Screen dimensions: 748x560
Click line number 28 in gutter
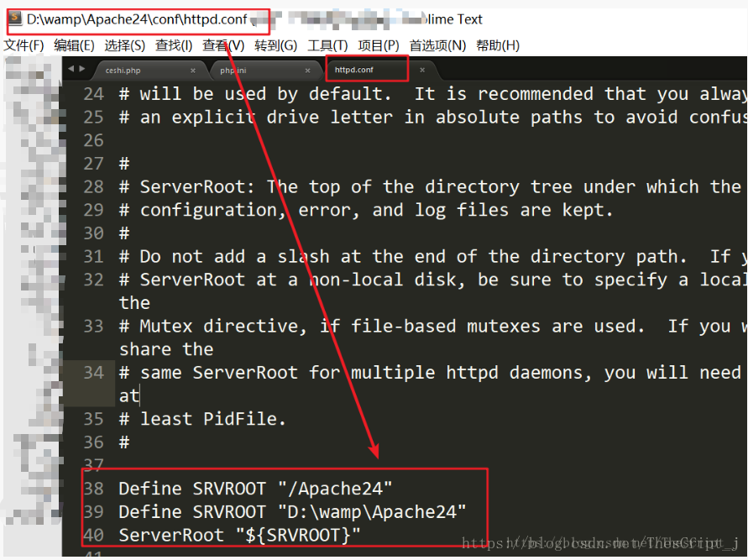tap(93, 186)
